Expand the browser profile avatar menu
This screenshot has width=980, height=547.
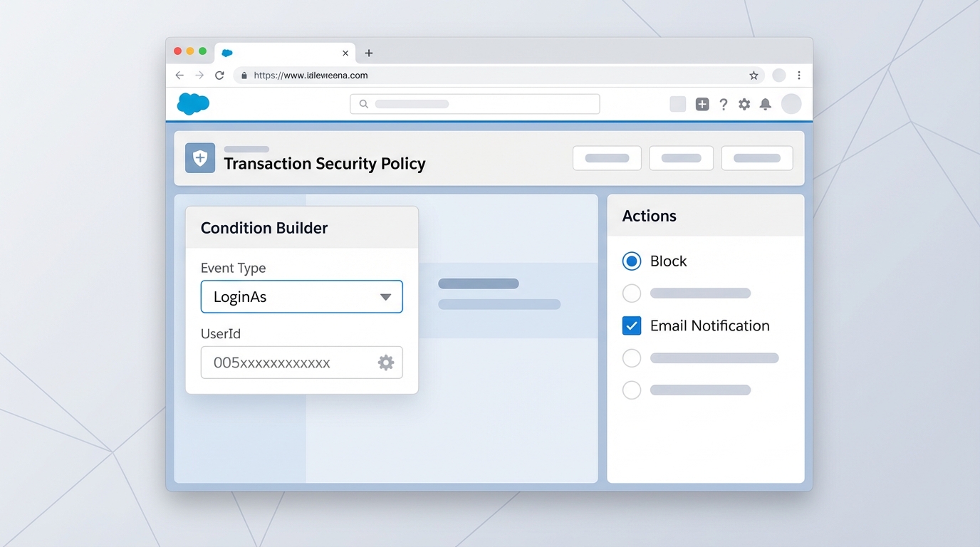[x=778, y=75]
